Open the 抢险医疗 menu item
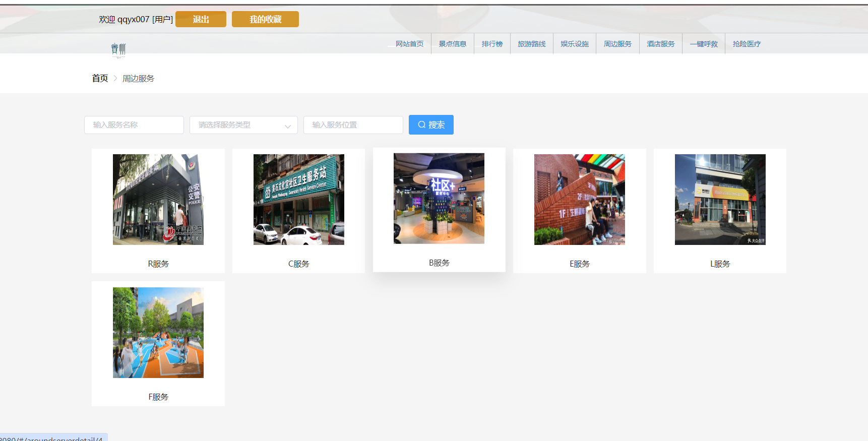The height and width of the screenshot is (441, 868). 747,44
